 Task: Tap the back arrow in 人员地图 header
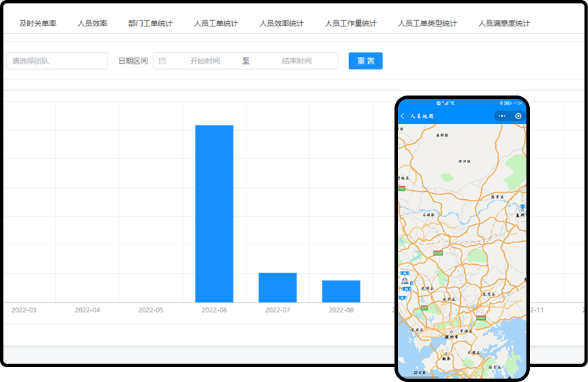point(403,116)
